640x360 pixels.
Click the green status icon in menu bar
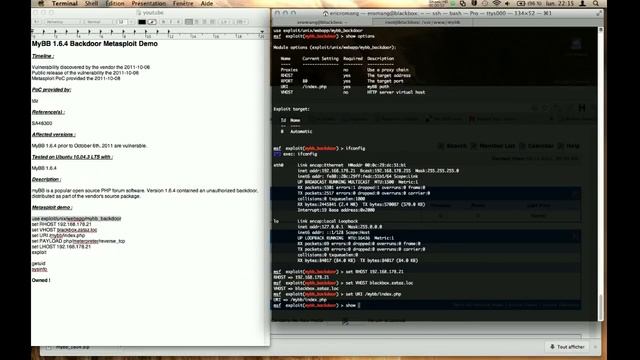[x=453, y=3]
